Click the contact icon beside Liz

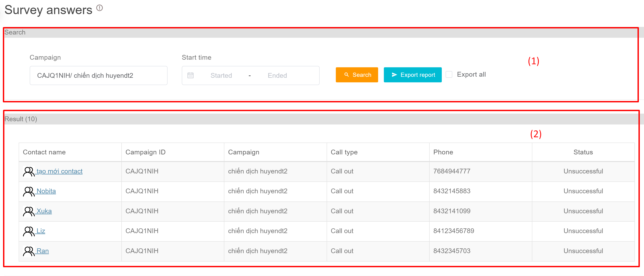click(x=29, y=231)
